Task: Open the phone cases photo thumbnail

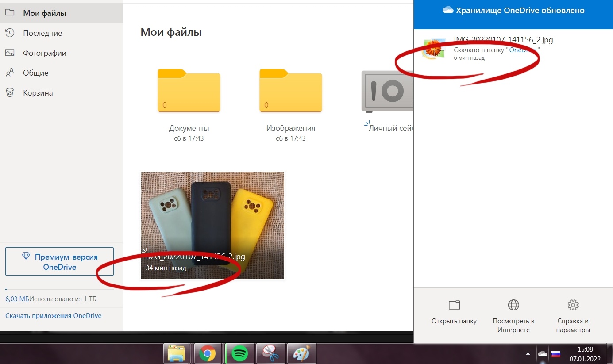Action: pyautogui.click(x=212, y=226)
